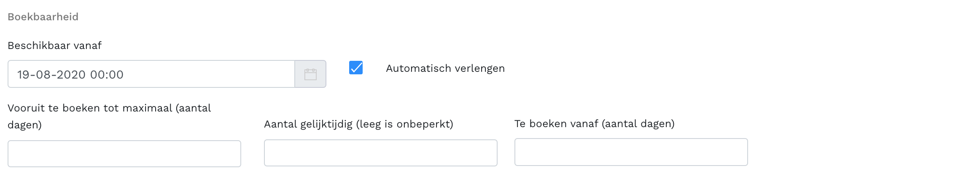Image resolution: width=980 pixels, height=174 pixels.
Task: Click year 2020 in the date field
Action: pos(71,75)
